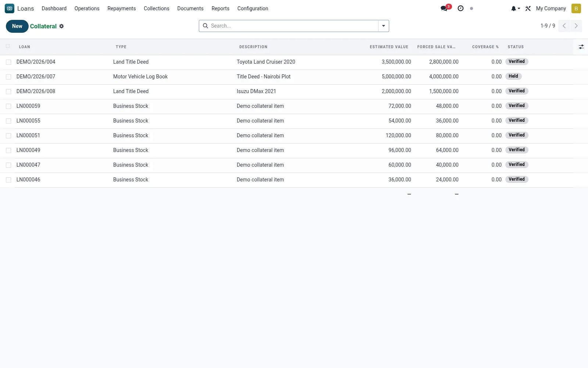Viewport: 588px width, 368px height.
Task: Open the Operations menu
Action: [87, 8]
